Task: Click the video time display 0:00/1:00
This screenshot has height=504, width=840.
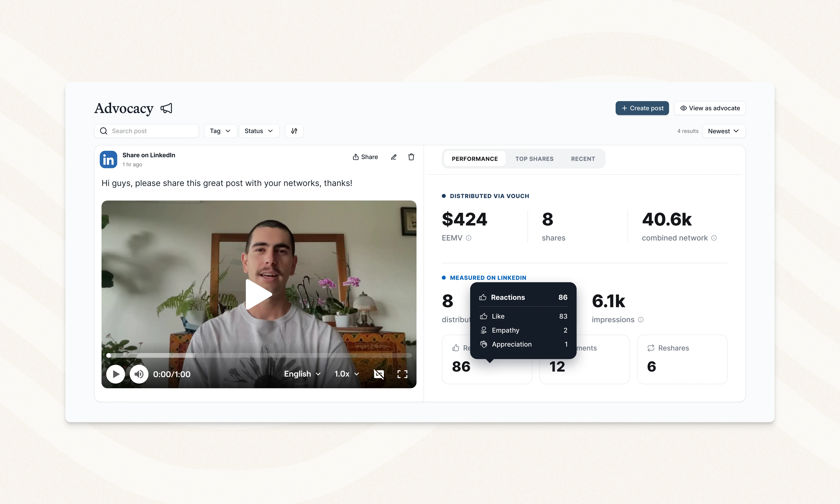Action: coord(172,374)
